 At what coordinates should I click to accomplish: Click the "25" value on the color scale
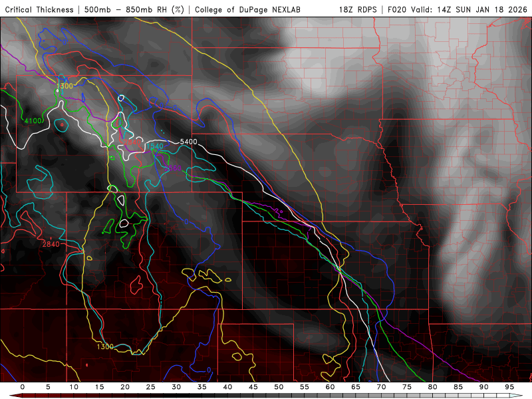pos(151,387)
